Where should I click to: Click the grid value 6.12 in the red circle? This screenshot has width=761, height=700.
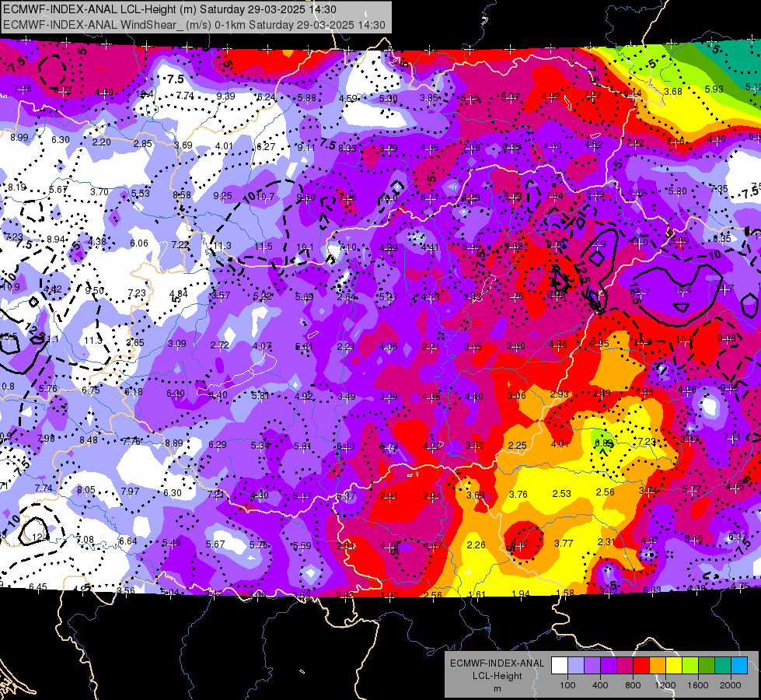[x=520, y=544]
